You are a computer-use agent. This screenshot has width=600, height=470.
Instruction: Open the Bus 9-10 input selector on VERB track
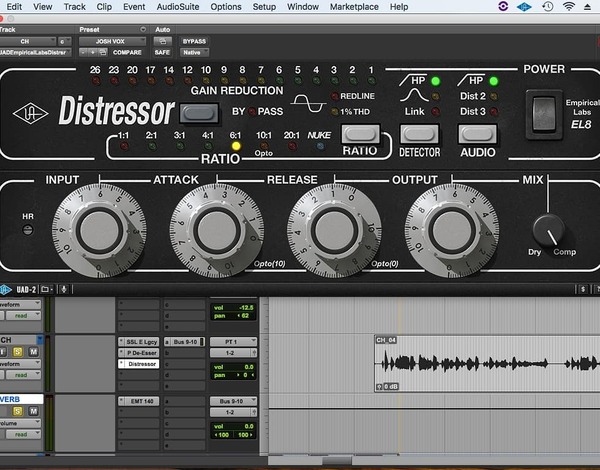tap(233, 401)
